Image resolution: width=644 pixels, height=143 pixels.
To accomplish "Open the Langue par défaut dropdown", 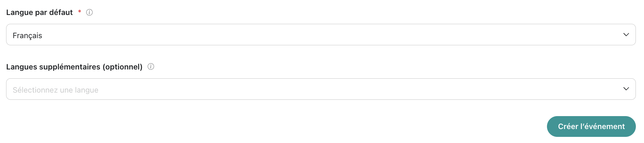I will tap(321, 35).
